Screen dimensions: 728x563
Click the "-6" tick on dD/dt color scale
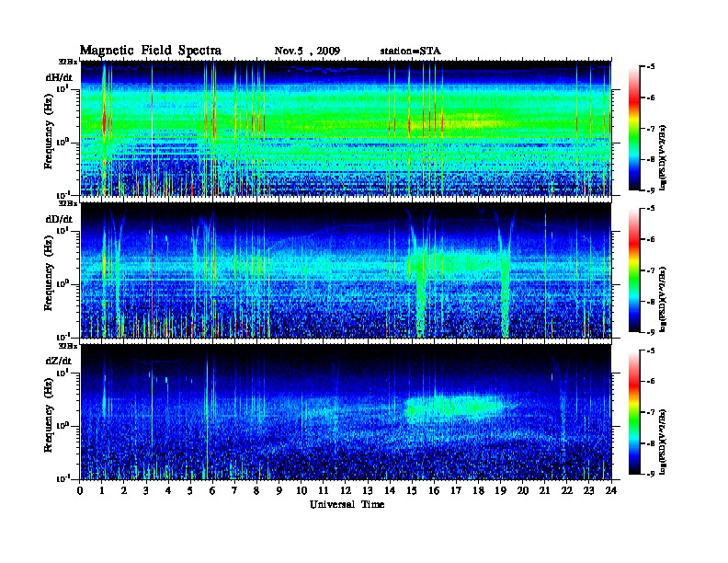(650, 240)
